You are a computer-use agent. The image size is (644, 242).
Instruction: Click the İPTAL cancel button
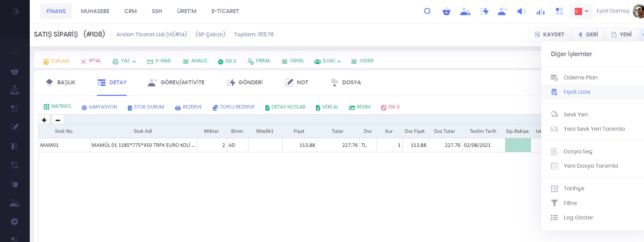pos(91,61)
